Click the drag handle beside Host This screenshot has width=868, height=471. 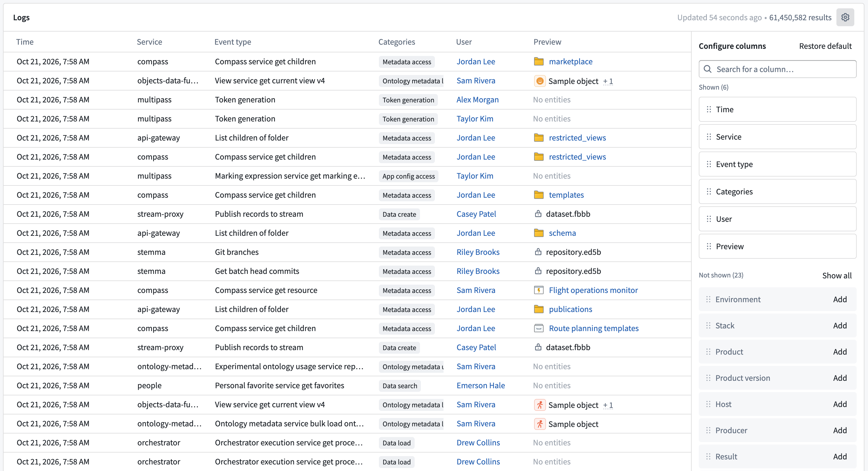(708, 404)
